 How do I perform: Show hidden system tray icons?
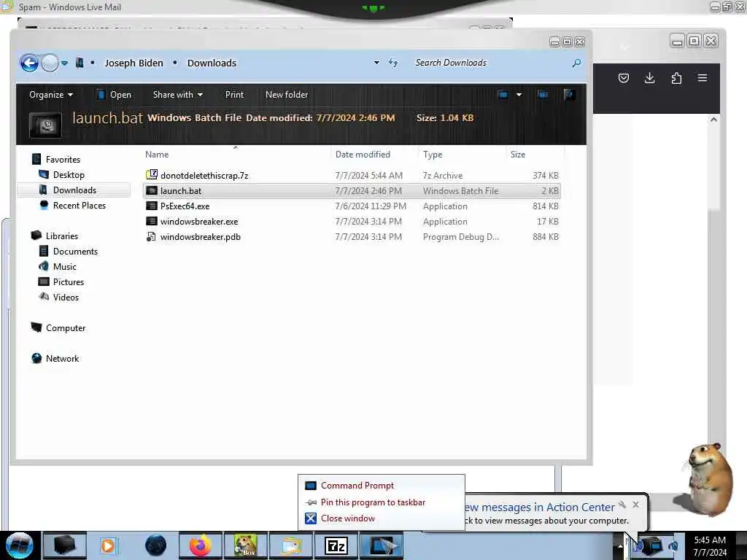click(x=620, y=545)
